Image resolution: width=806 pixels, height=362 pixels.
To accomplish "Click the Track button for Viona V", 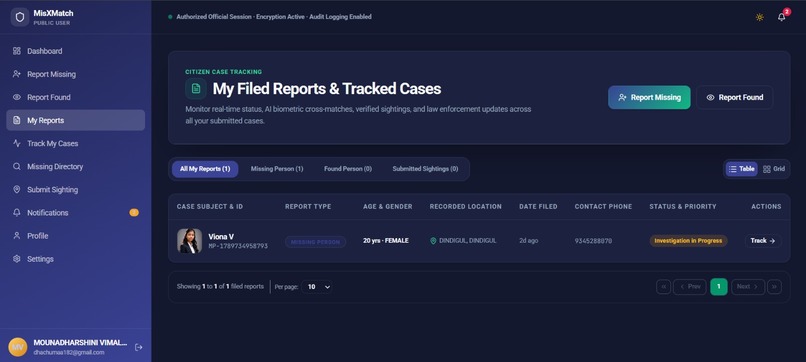I will [763, 241].
